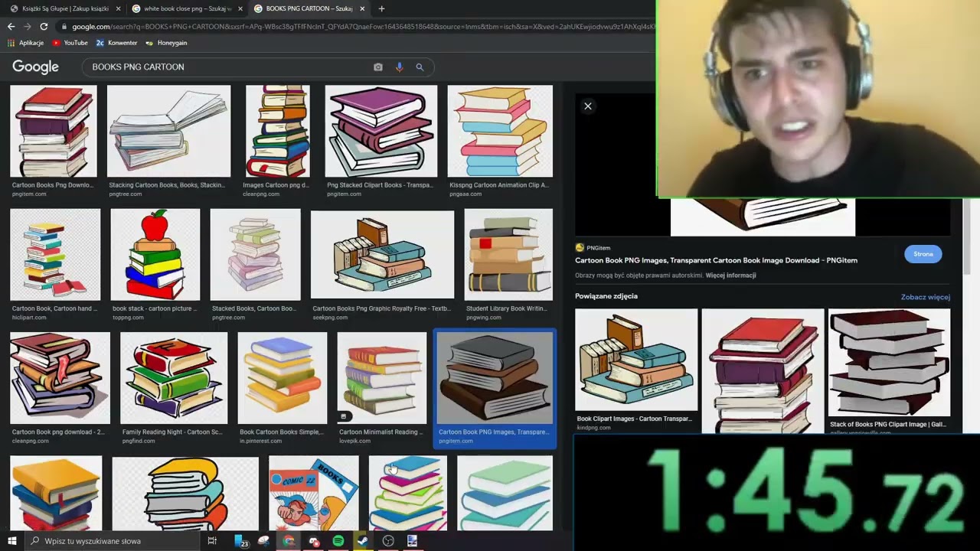980x551 pixels.
Task: Open the Cartoon Minimalist Reading lovepik thumbnail
Action: click(x=382, y=378)
